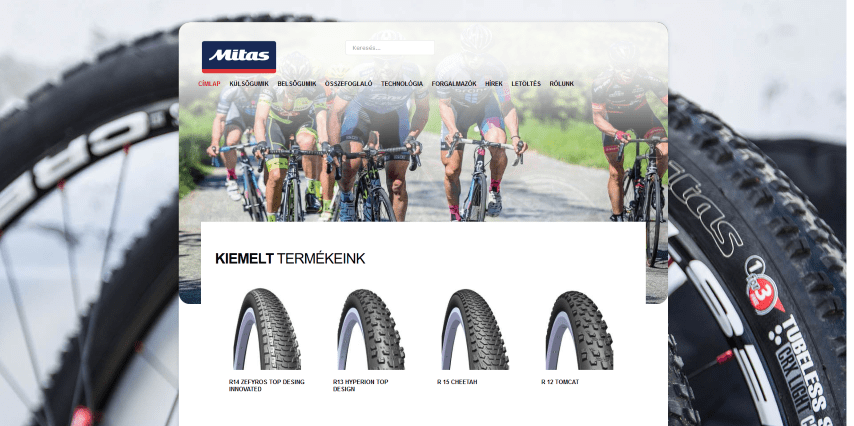Viewport: 854px width, 426px height.
Task: Open the R 12 TOMCAT product link
Action: tap(560, 382)
